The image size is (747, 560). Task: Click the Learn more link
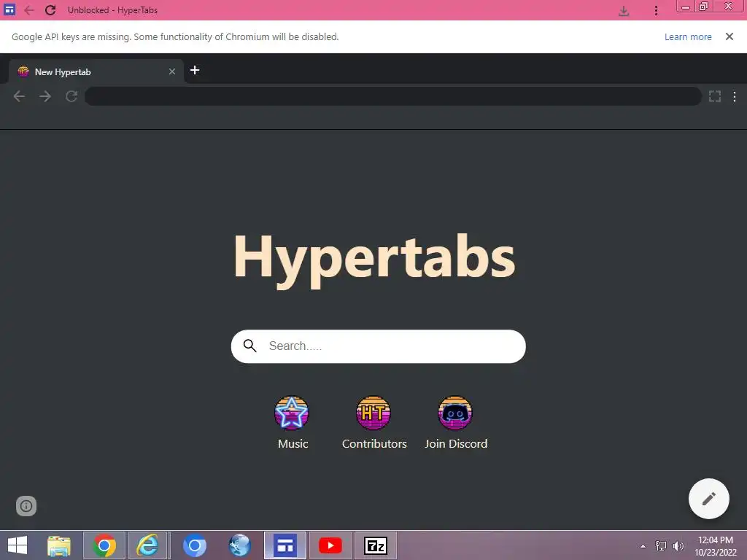click(688, 36)
